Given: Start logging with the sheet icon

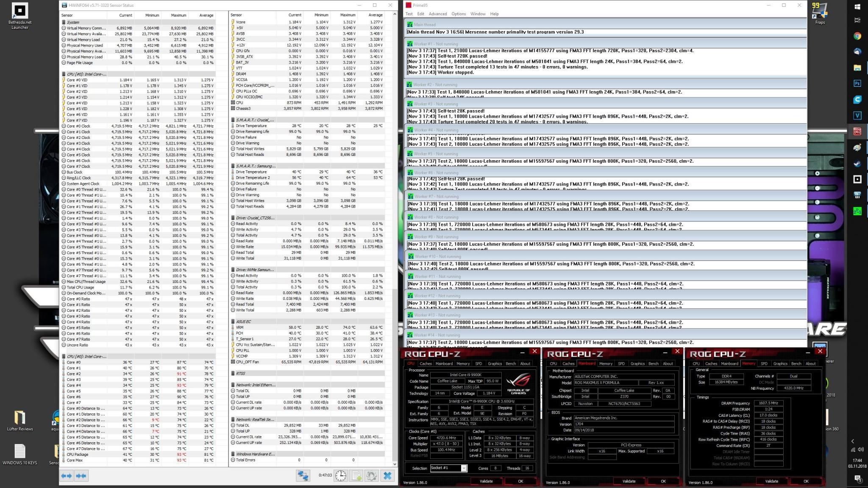Looking at the screenshot, I should click(x=356, y=476).
